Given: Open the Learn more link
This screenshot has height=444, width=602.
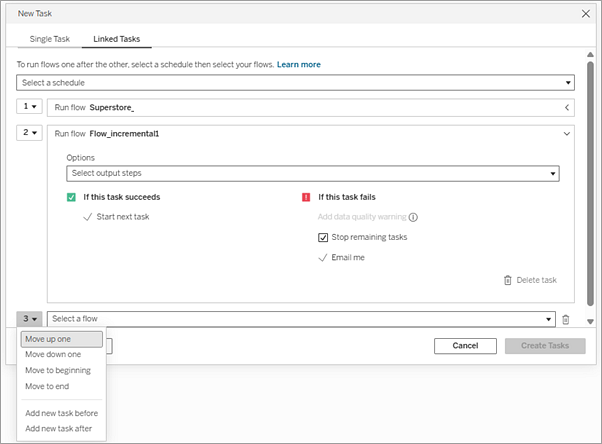Looking at the screenshot, I should click(299, 65).
